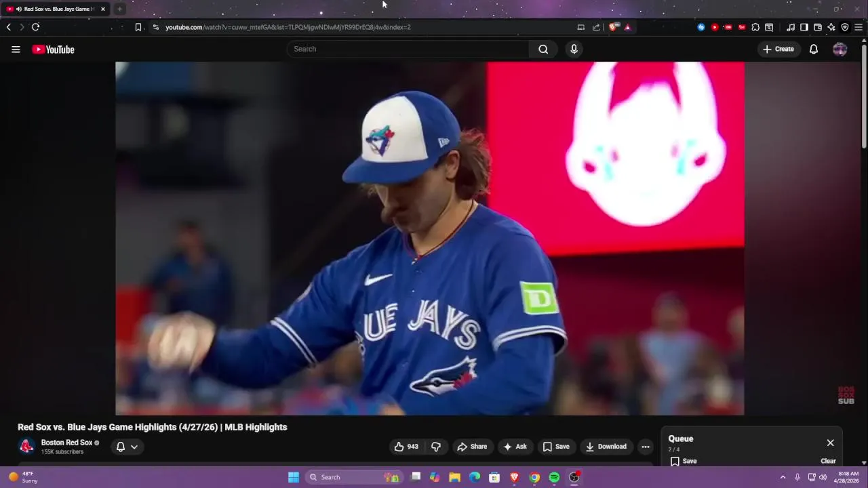Clear the queue

coord(828,461)
